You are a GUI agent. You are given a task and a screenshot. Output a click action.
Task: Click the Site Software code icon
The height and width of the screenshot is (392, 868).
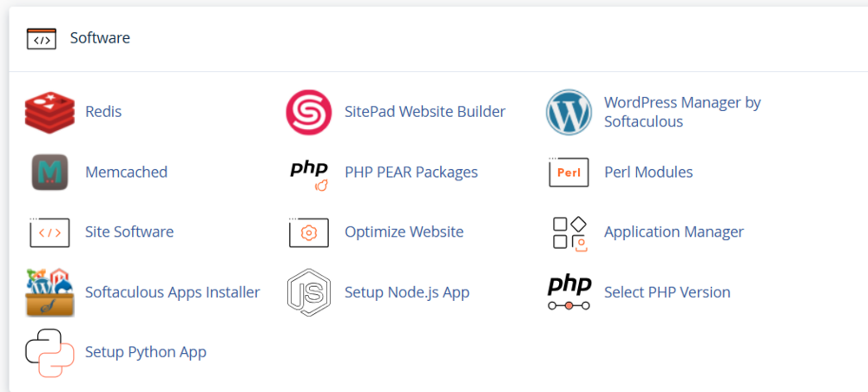click(x=49, y=232)
